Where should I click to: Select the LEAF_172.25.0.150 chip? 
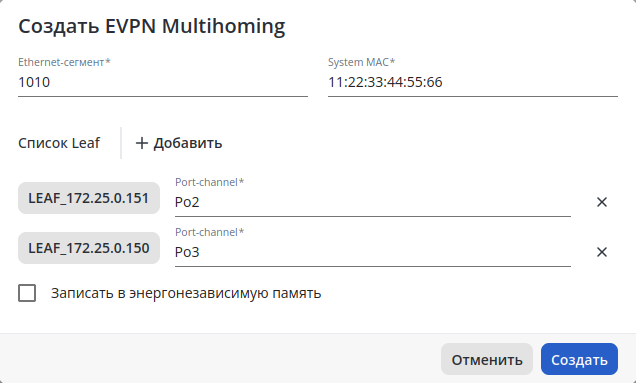[x=89, y=248]
